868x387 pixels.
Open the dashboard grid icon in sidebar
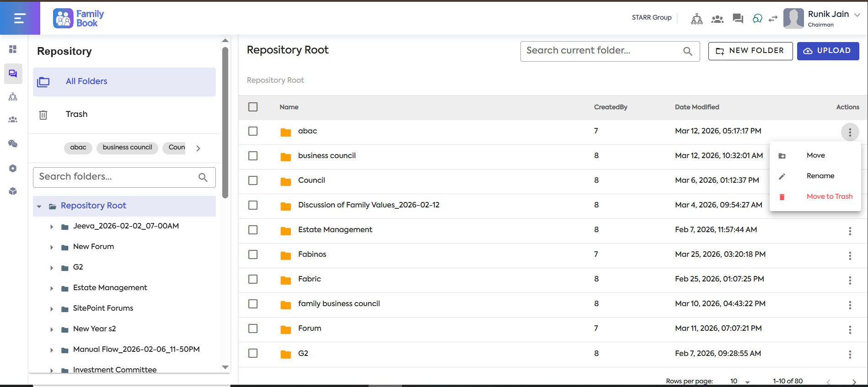[13, 49]
